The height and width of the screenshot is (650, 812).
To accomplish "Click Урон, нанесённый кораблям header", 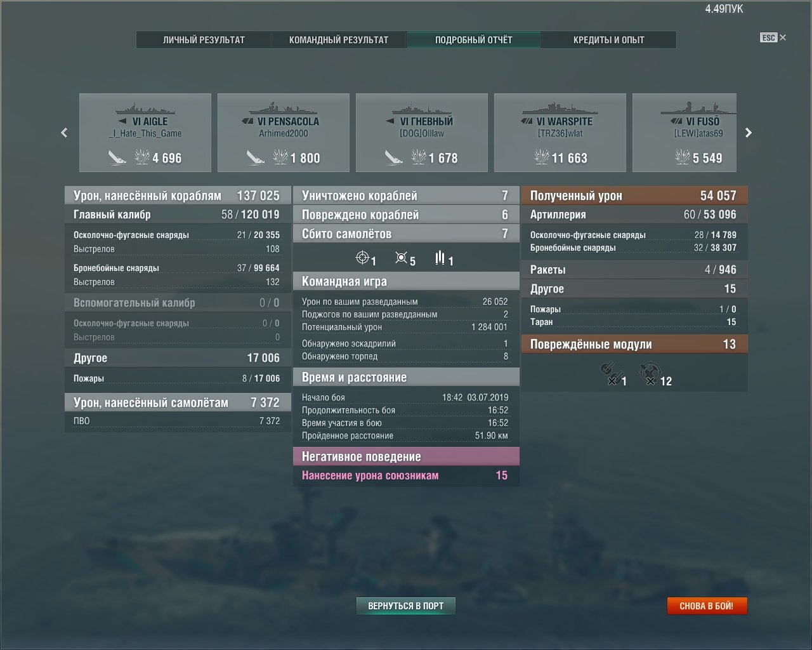I will click(x=178, y=196).
